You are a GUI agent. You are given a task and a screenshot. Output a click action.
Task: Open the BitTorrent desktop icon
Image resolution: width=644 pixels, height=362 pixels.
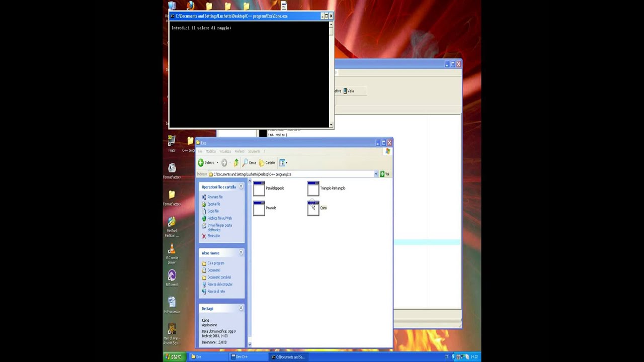tap(172, 278)
